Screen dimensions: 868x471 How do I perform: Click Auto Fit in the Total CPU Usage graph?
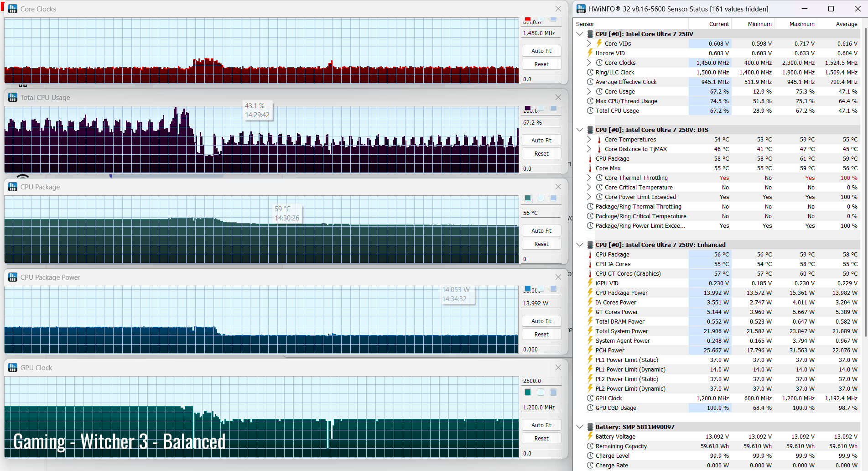(x=541, y=140)
